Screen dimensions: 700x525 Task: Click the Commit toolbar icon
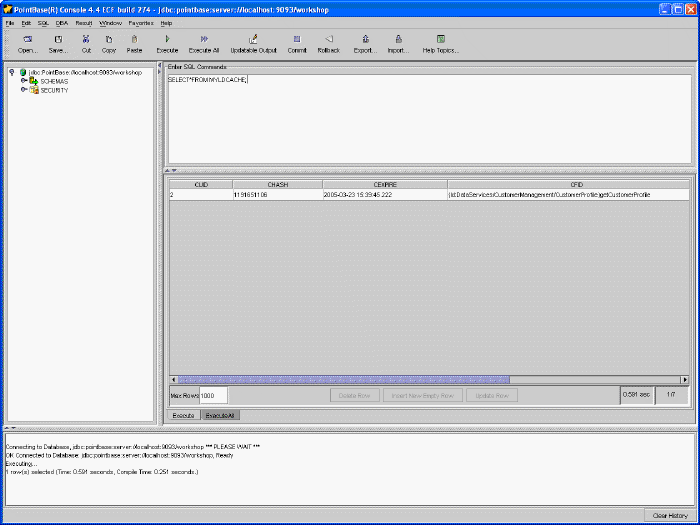click(297, 39)
